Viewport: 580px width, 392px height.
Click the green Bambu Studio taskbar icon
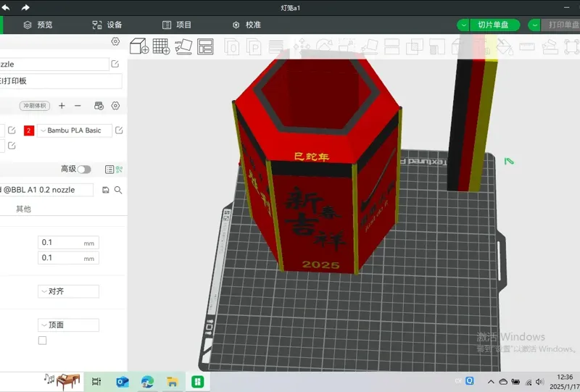click(198, 382)
